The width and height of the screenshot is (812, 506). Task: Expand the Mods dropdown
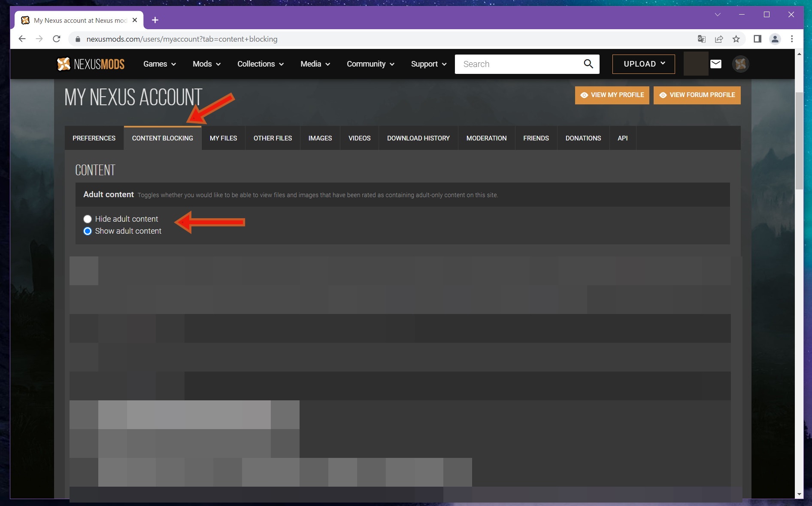(206, 64)
